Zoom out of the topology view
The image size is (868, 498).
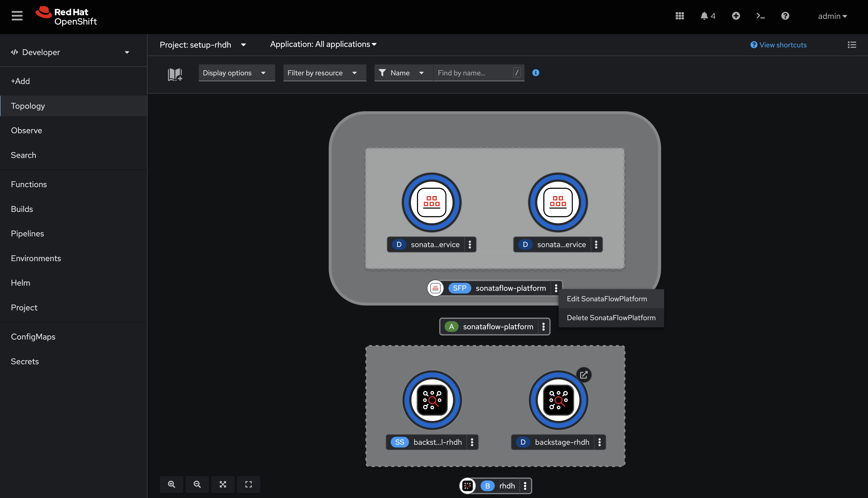pos(197,484)
